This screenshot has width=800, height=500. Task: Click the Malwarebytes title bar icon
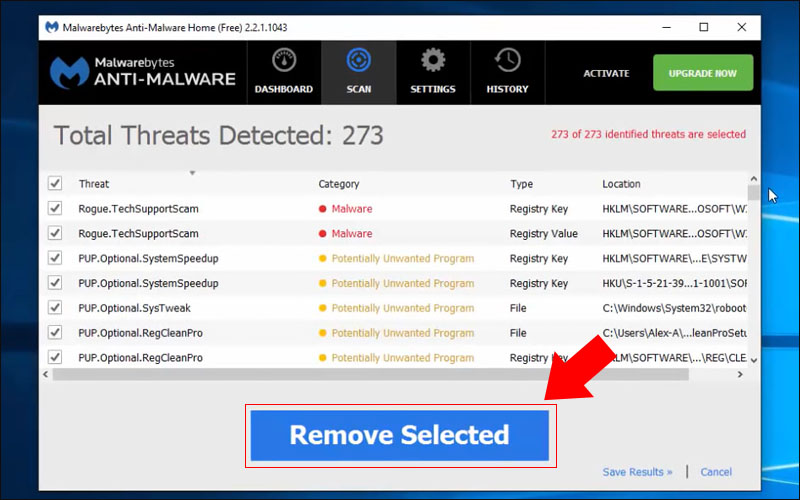(52, 27)
